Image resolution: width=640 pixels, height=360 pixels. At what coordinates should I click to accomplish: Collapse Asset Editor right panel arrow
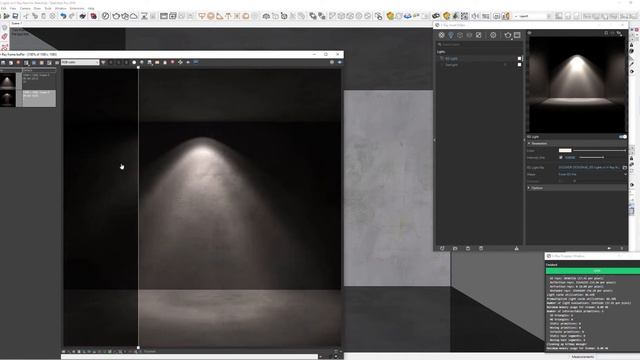pos(524,140)
